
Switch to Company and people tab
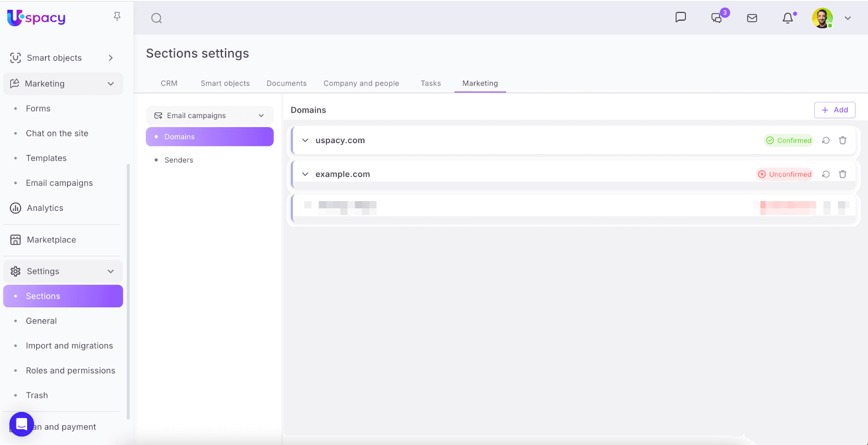[x=361, y=83]
